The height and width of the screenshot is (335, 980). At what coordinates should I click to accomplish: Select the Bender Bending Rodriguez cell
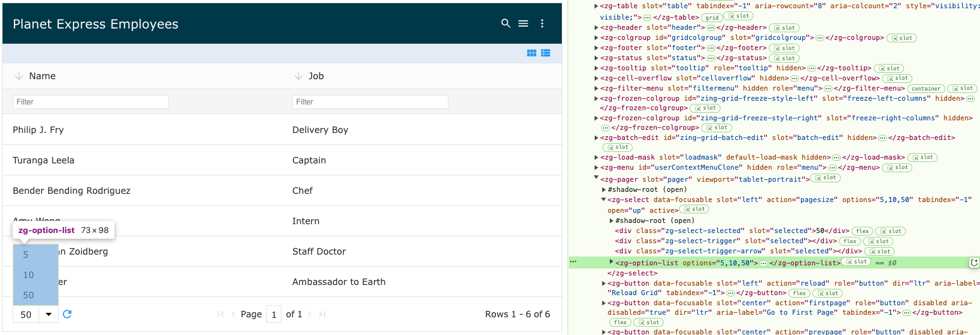(142, 191)
